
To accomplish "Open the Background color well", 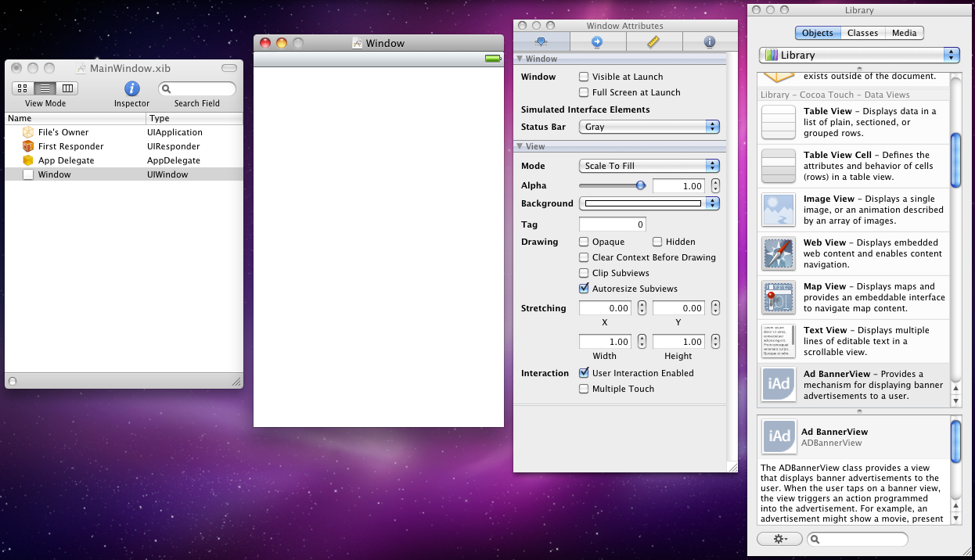I will click(644, 203).
